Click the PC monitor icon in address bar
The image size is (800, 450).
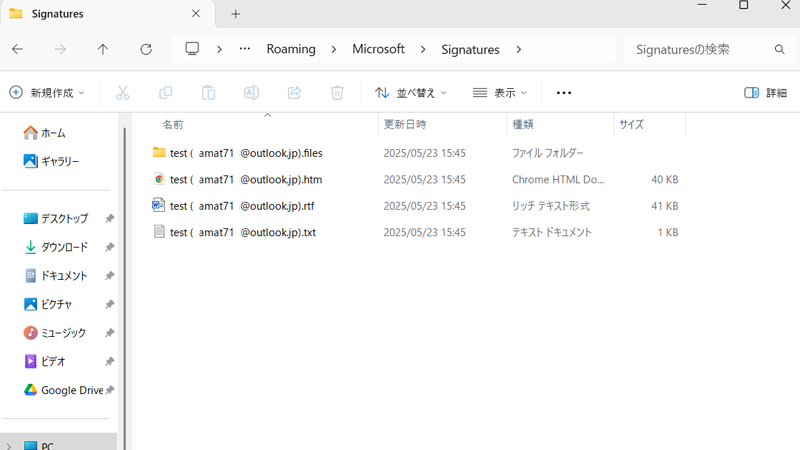[192, 49]
